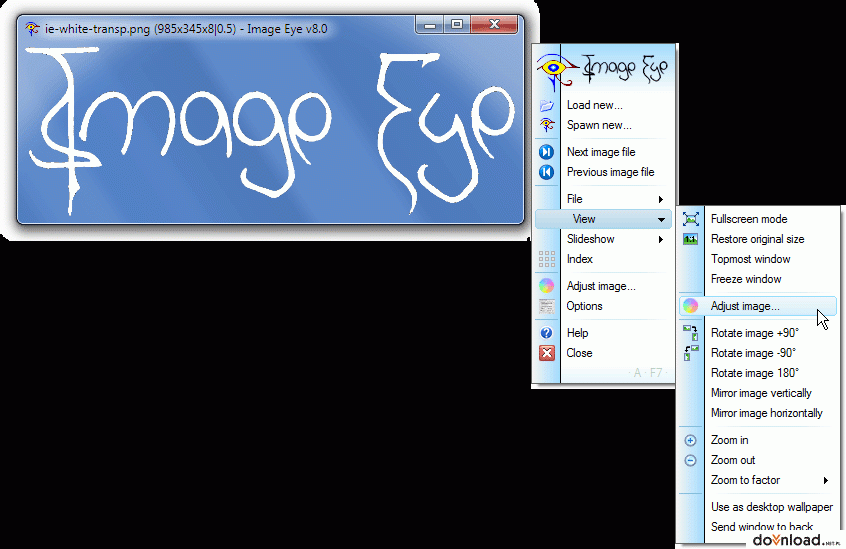Screen dimensions: 846x549
Task: Select Zoom out from View submenu
Action: click(x=758, y=460)
